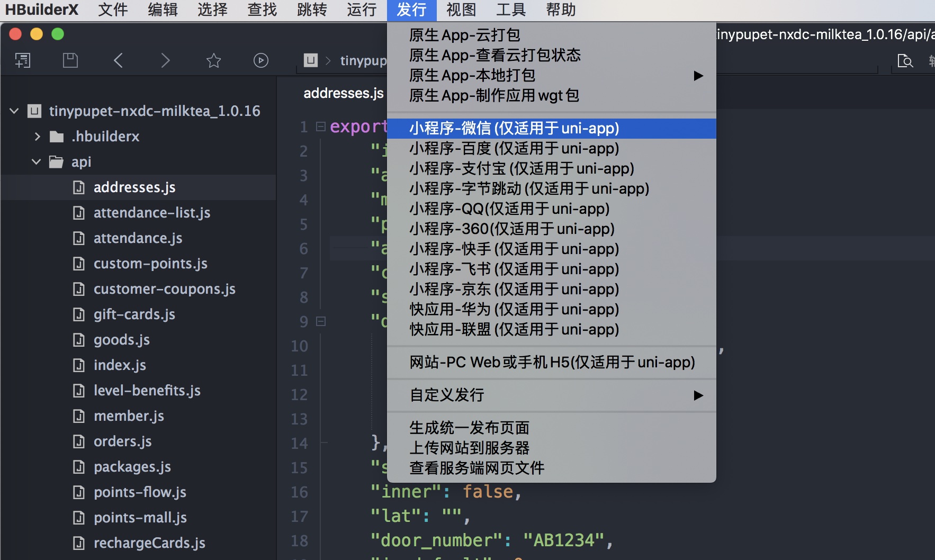935x560 pixels.
Task: Collapse the api folder
Action: click(37, 162)
